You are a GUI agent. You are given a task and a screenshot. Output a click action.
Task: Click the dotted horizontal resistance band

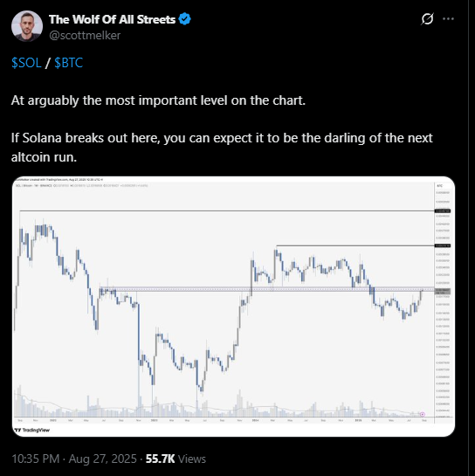click(x=267, y=289)
